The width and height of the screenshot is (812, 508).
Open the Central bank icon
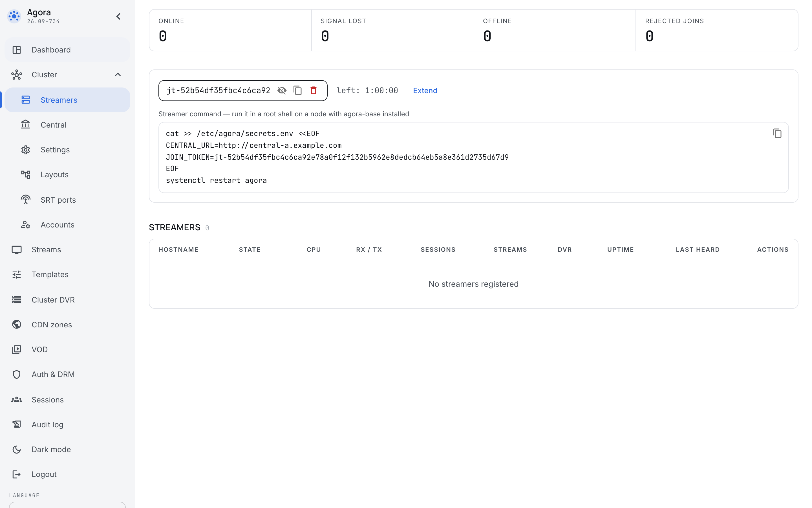(x=25, y=125)
